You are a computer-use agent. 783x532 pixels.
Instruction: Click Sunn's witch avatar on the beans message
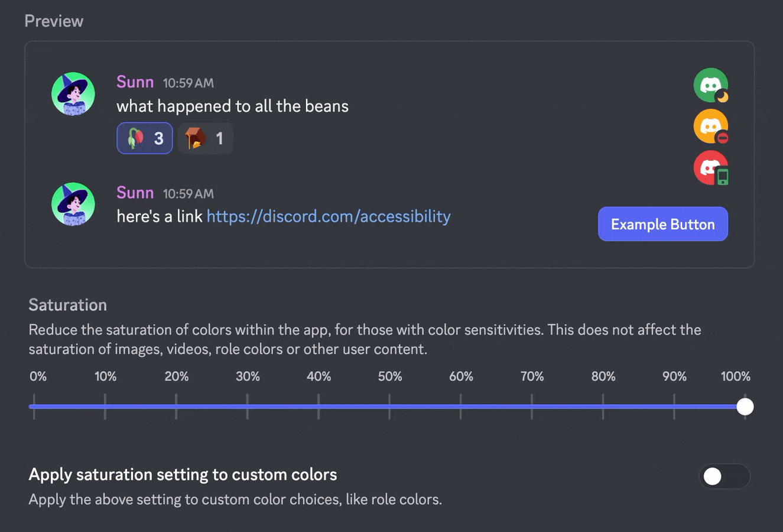[x=73, y=93]
